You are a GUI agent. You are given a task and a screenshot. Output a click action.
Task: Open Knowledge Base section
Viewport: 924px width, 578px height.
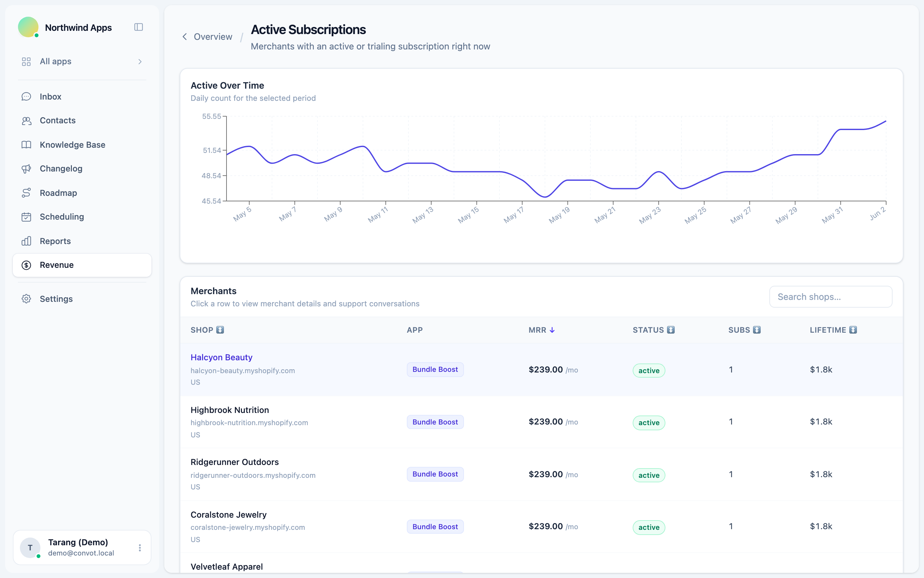(x=82, y=145)
